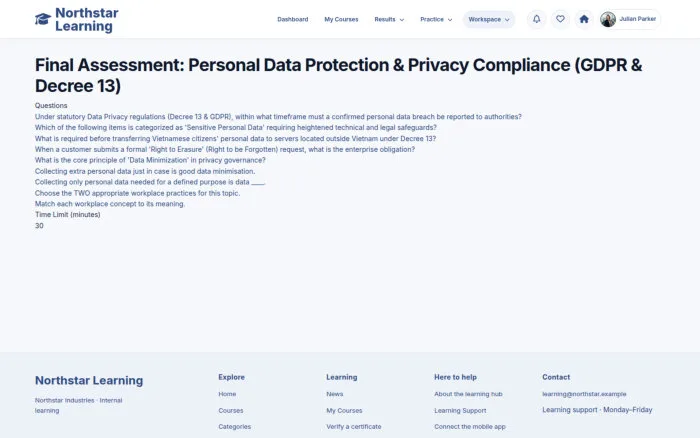This screenshot has width=700, height=438.
Task: Open the Learning Support footer link
Action: pos(460,410)
